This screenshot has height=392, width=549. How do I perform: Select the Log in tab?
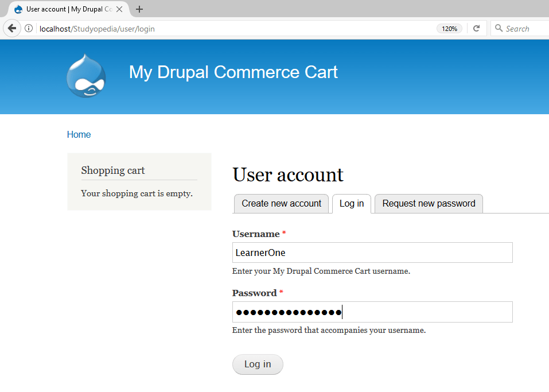coord(352,204)
